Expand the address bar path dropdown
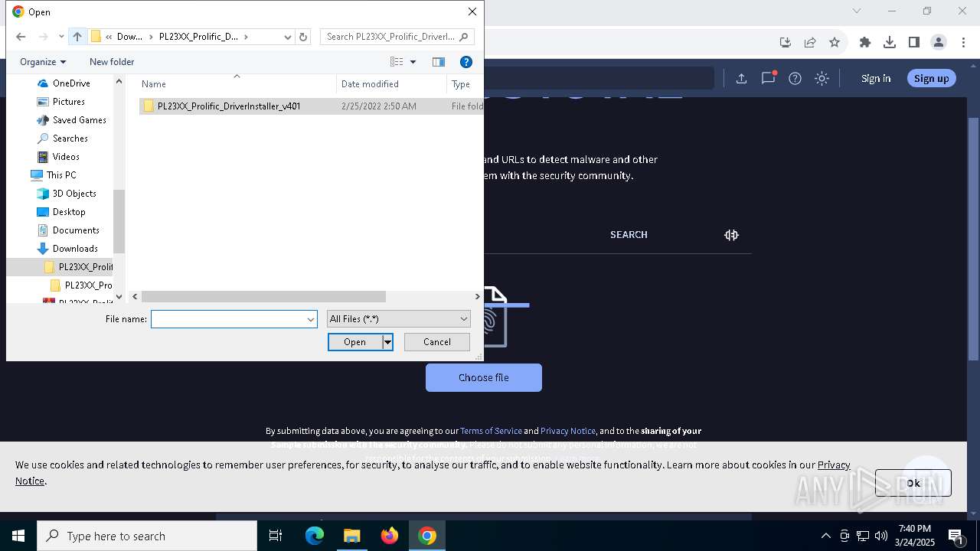Screen dimensions: 980x551 (x=288, y=37)
